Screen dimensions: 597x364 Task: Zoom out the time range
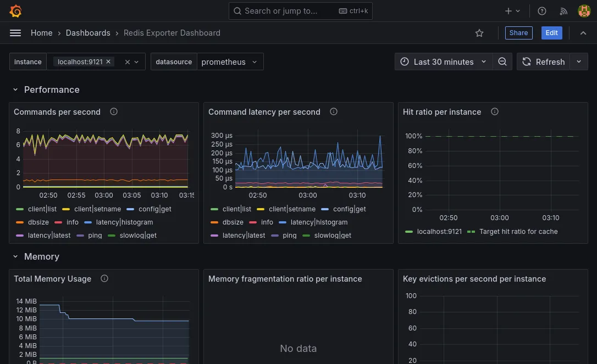(x=502, y=62)
